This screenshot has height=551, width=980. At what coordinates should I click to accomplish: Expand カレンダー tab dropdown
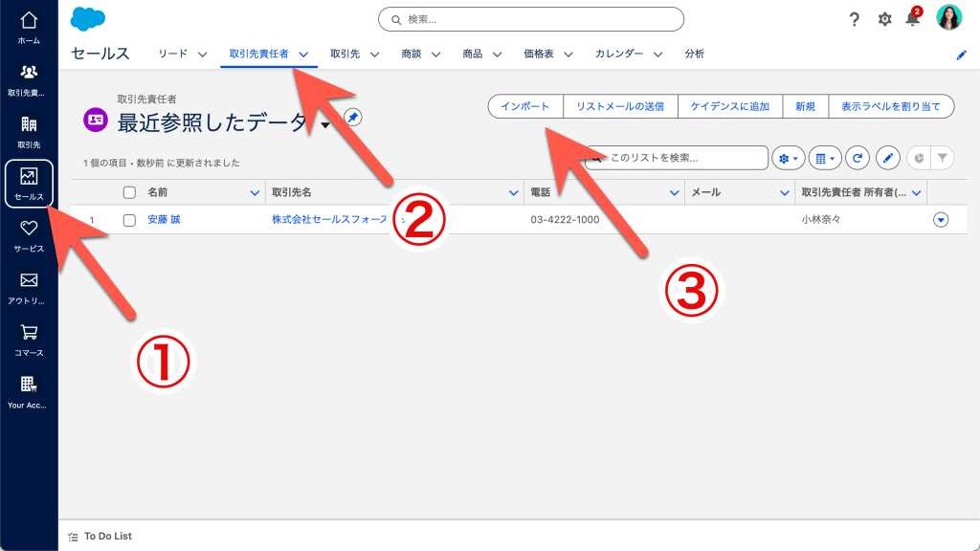[x=657, y=55]
